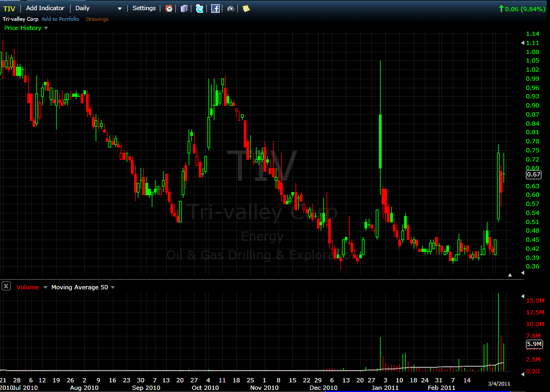Click the Price History label
The width and height of the screenshot is (550, 392).
coord(23,28)
